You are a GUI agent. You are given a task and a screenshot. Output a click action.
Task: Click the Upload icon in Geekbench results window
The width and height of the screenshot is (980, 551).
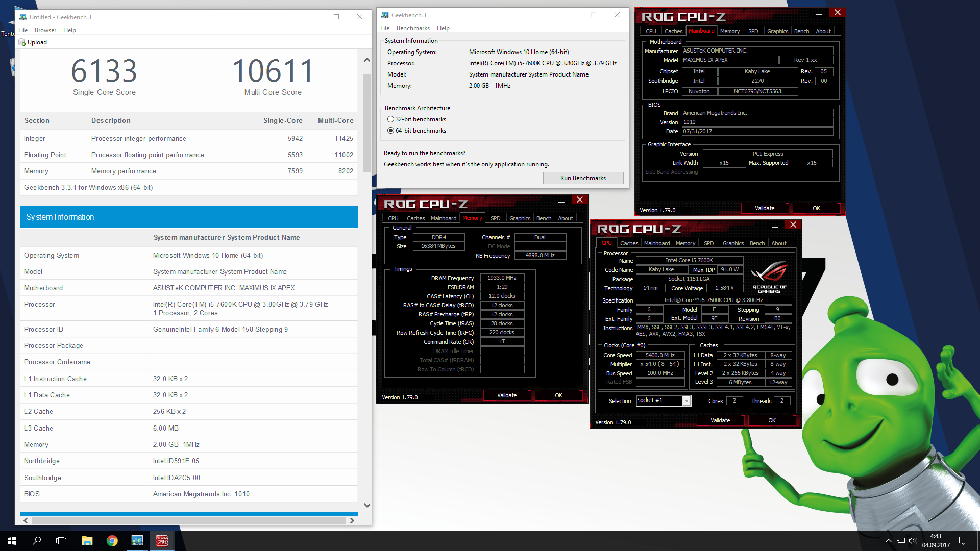pos(22,42)
